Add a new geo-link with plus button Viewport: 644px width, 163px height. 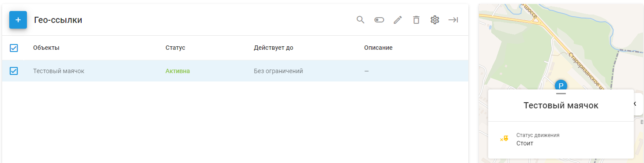(x=18, y=20)
